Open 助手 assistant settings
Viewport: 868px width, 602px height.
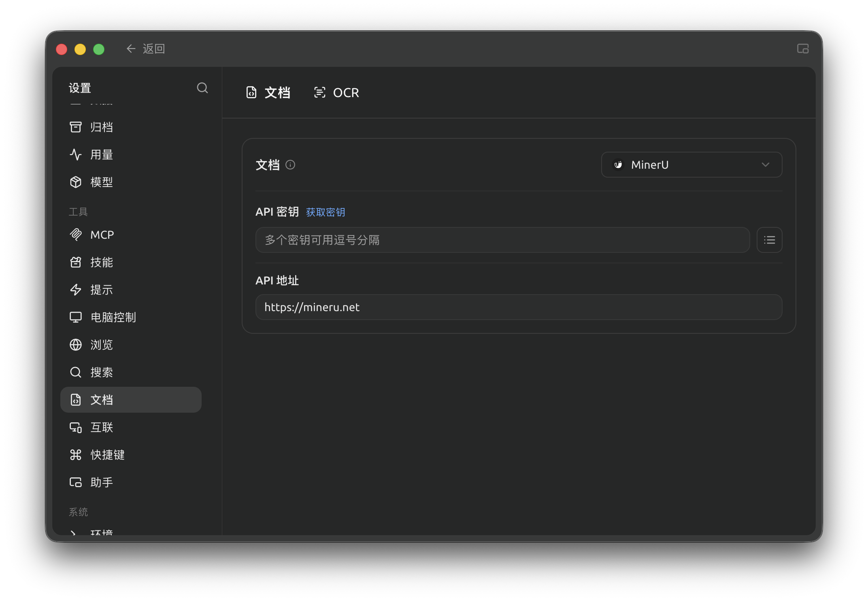(131, 482)
